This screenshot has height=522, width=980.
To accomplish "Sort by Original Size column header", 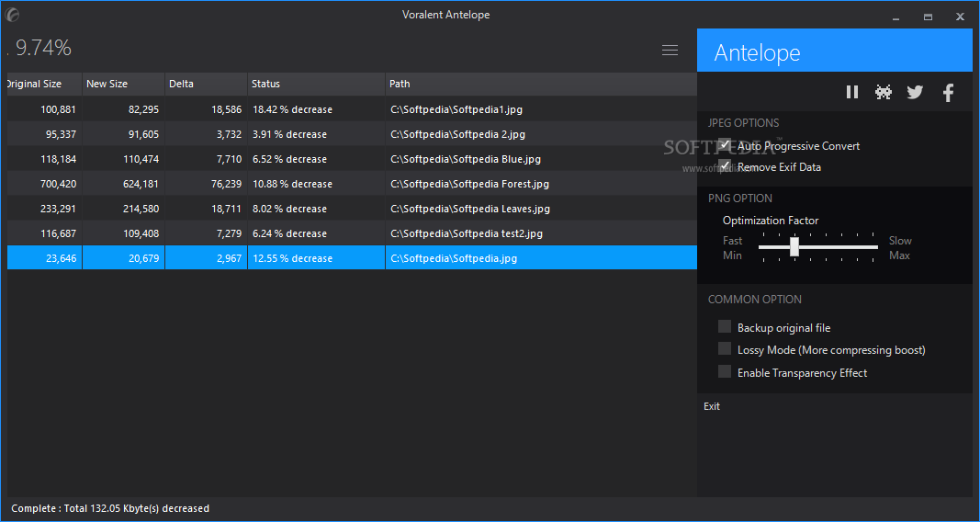I will coord(44,84).
